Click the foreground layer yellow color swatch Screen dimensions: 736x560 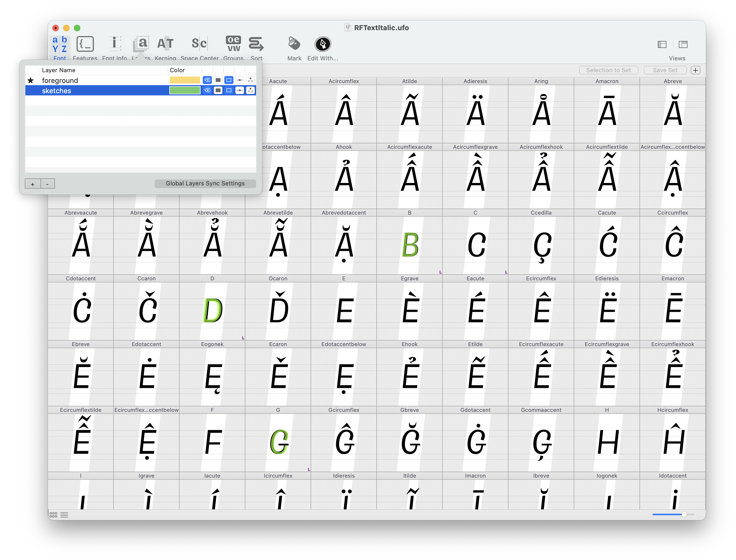pyautogui.click(x=184, y=80)
